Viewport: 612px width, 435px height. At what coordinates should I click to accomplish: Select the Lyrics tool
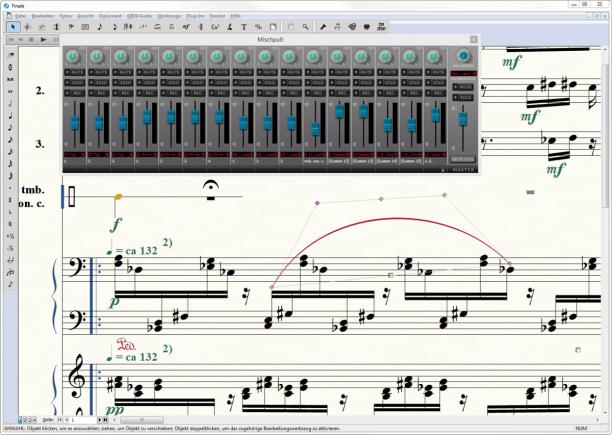pyautogui.click(x=230, y=27)
